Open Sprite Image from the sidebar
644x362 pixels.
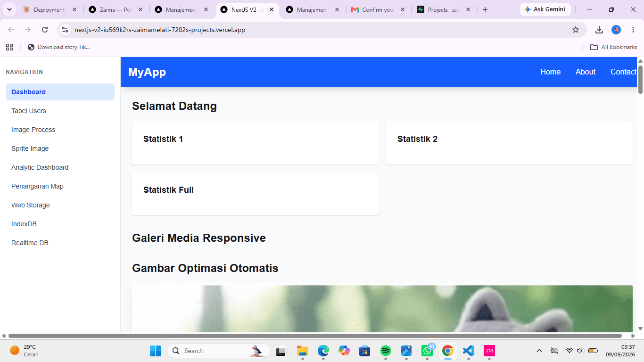point(60,148)
